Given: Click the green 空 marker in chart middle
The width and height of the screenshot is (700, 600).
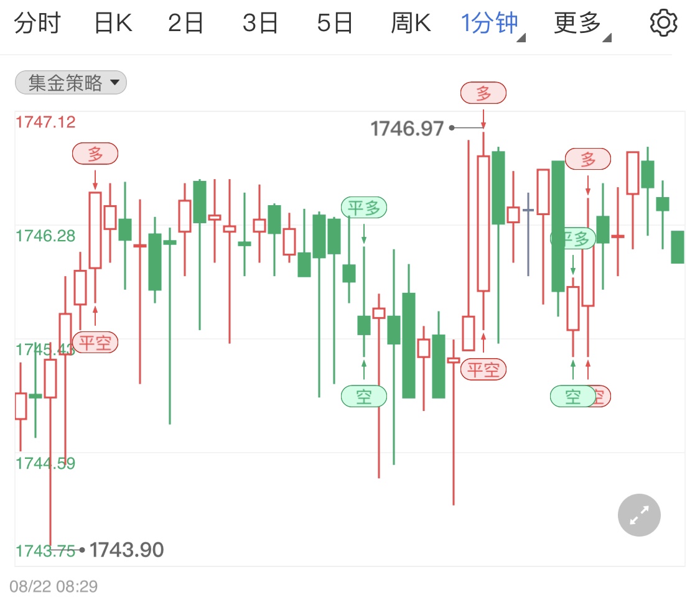Looking at the screenshot, I should click(364, 396).
